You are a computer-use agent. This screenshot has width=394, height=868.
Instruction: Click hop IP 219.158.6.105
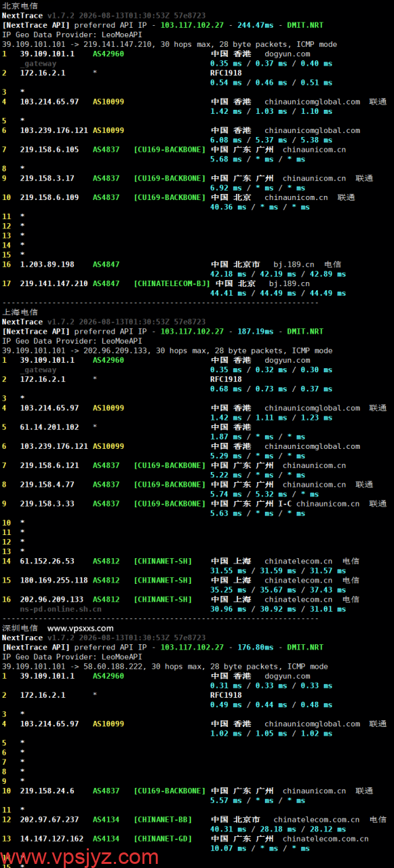(50, 149)
